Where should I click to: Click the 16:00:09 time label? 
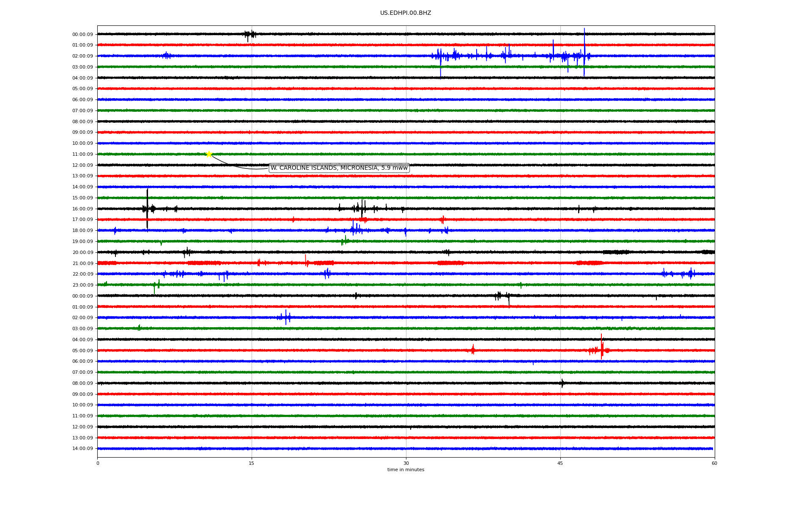pos(82,209)
